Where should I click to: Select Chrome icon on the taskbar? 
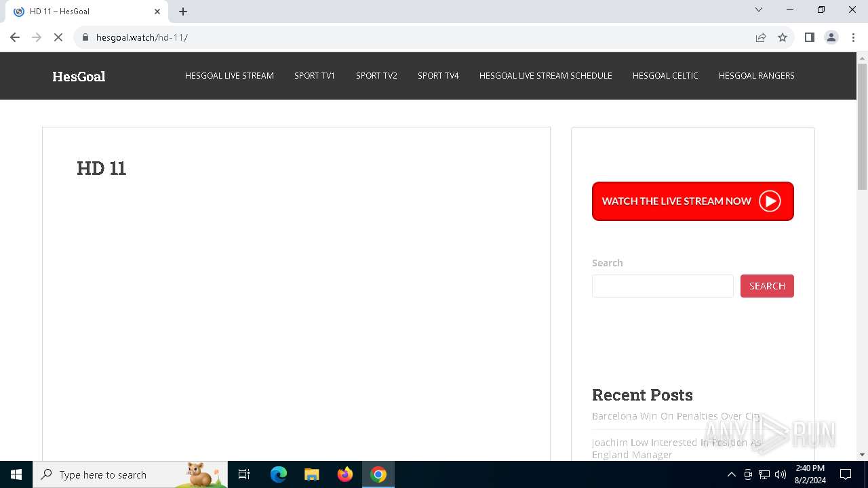[x=378, y=474]
